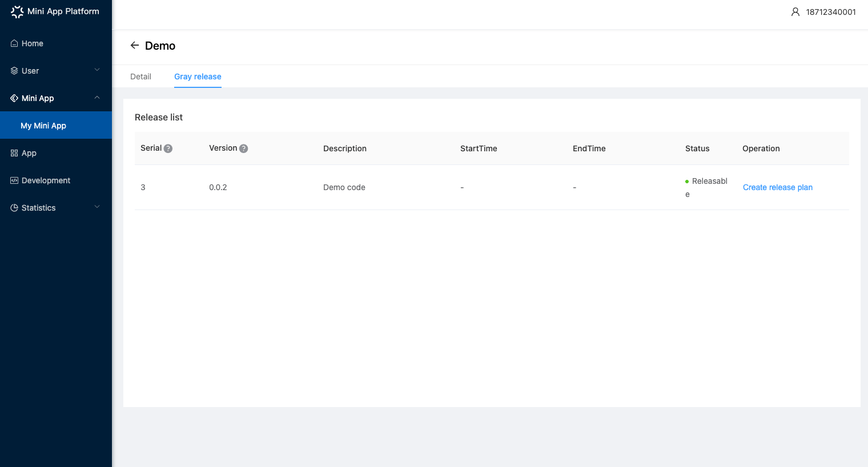Open the Statistics menu label
The image size is (868, 467).
point(39,208)
